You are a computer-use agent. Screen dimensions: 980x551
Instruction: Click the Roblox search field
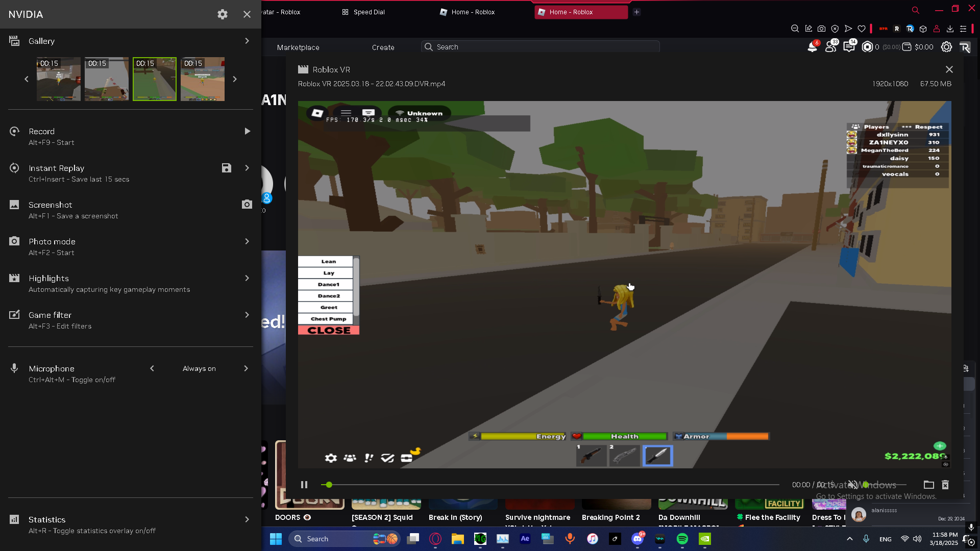541,47
